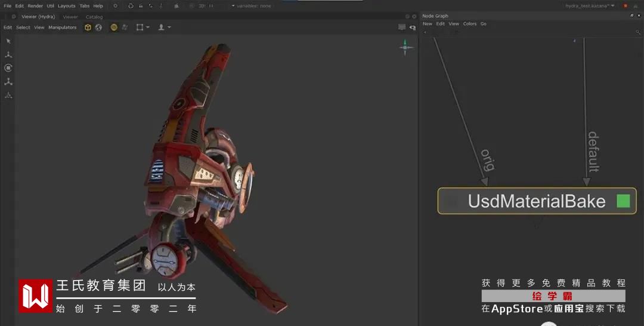
Task: Open the variables: none dropdown
Action: click(252, 6)
